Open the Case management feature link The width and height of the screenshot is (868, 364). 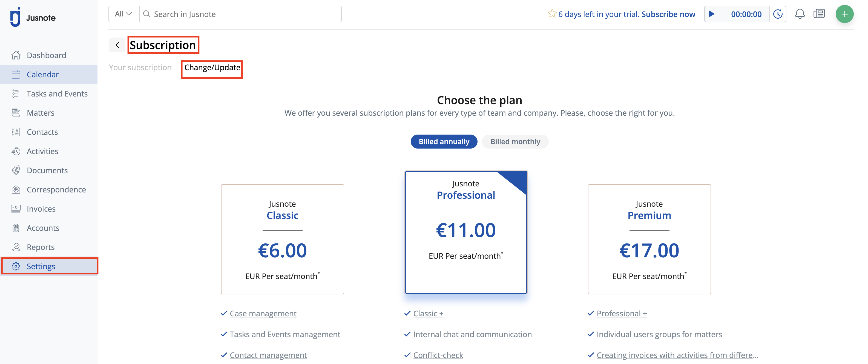(x=263, y=313)
